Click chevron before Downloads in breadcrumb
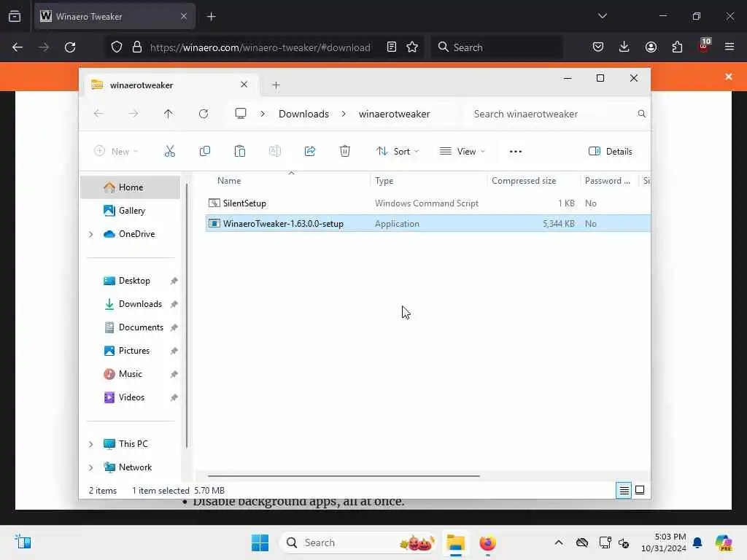Screen dimensions: 747x560 pos(263,114)
